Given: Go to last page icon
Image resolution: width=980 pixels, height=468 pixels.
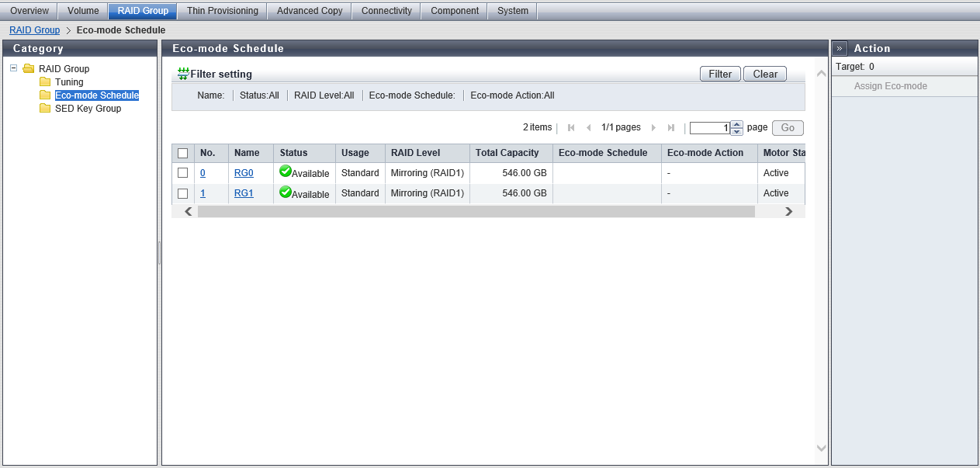Looking at the screenshot, I should (x=671, y=128).
